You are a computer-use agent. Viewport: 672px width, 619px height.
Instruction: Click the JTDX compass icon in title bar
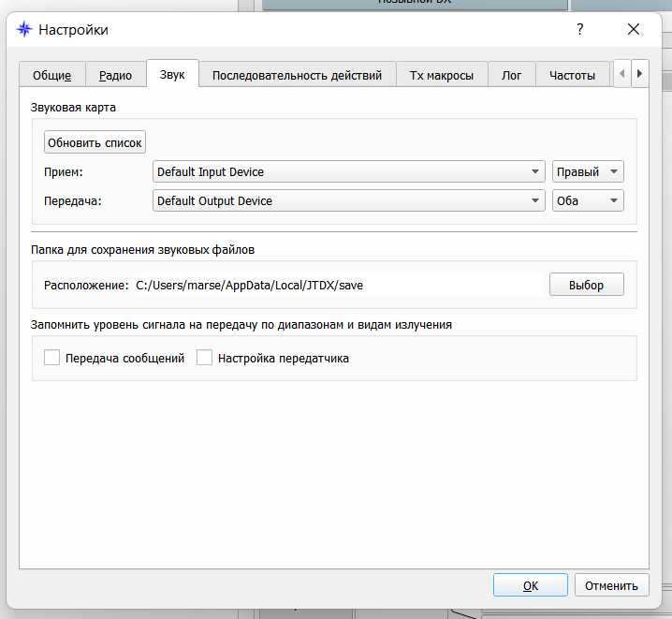click(24, 29)
